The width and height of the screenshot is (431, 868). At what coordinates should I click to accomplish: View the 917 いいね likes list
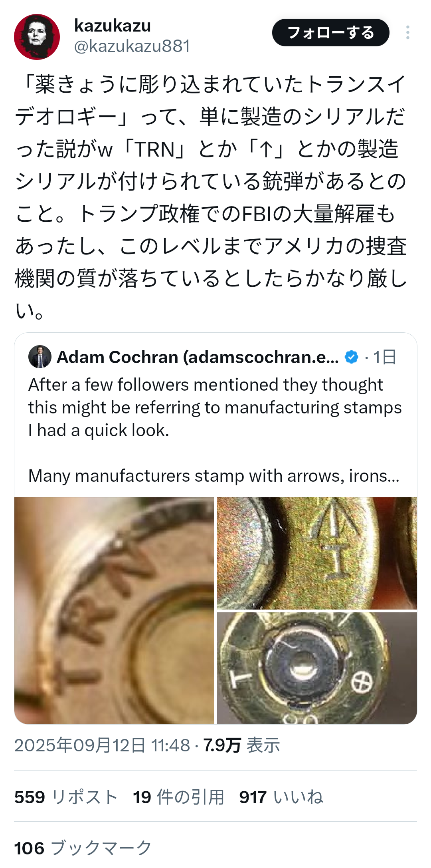tap(281, 797)
